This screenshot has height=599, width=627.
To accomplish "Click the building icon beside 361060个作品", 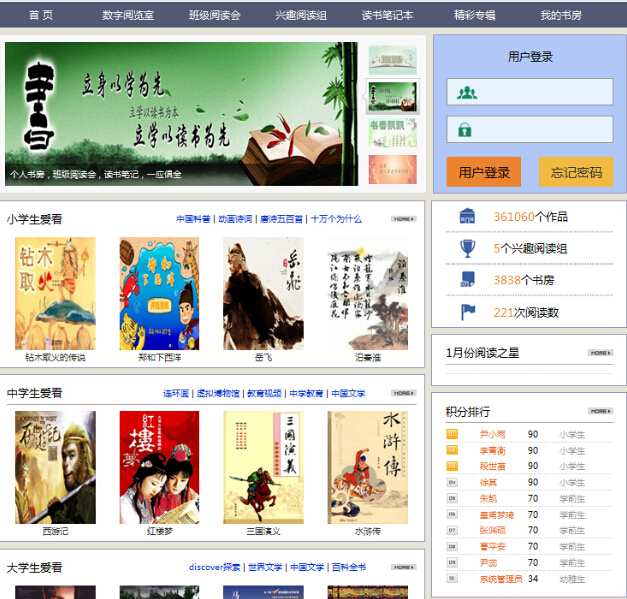I will [x=467, y=216].
